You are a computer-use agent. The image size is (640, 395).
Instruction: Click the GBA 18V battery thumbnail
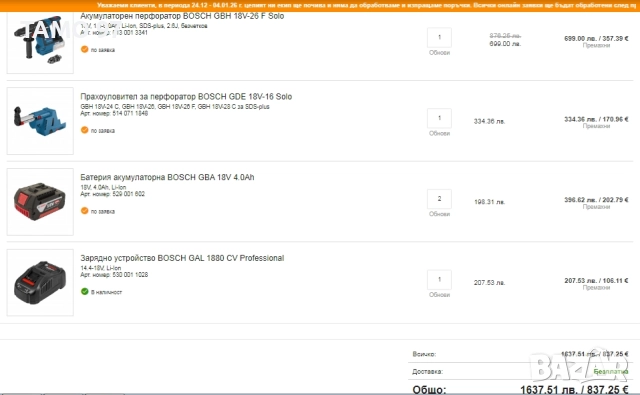click(x=40, y=202)
